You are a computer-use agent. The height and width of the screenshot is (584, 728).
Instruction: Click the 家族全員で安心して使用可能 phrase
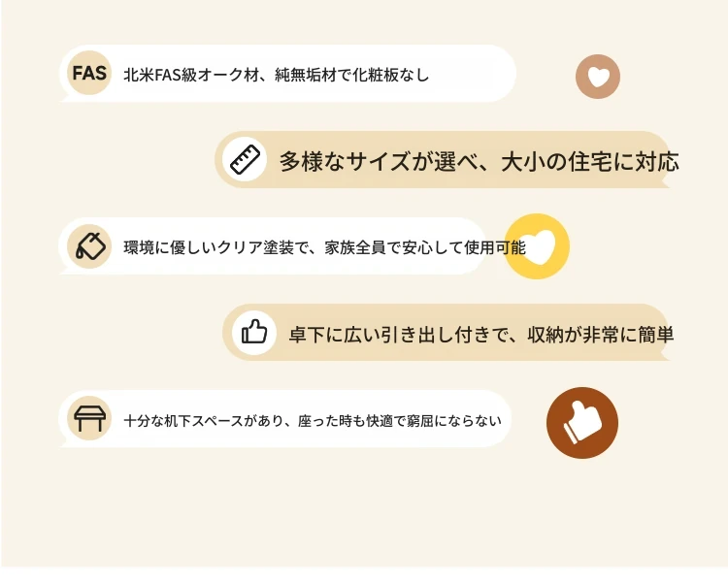click(x=425, y=247)
